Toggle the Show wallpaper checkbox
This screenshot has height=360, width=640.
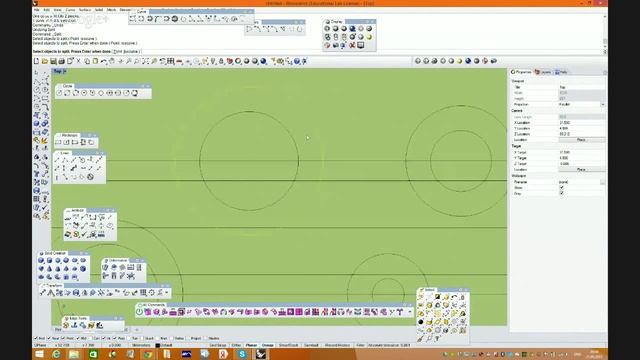(562, 188)
